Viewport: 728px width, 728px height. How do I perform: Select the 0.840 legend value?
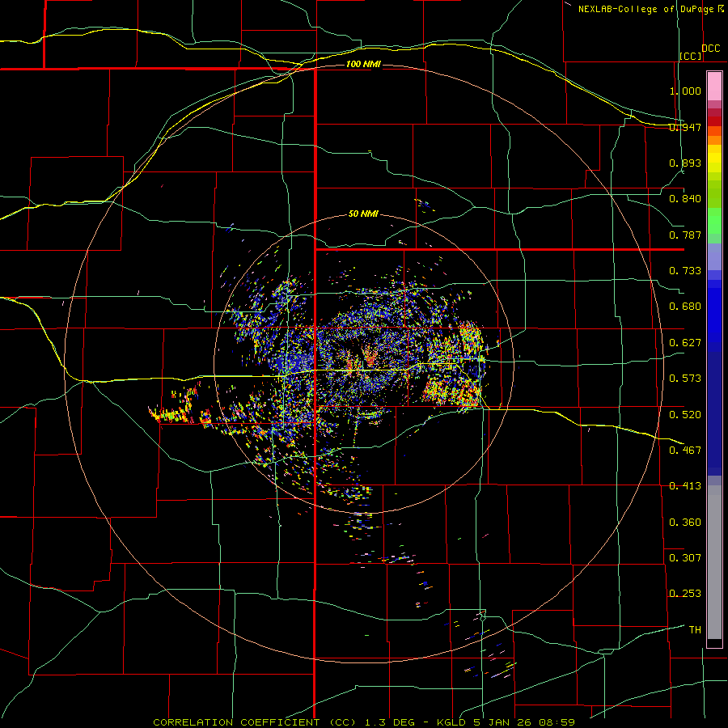point(685,199)
